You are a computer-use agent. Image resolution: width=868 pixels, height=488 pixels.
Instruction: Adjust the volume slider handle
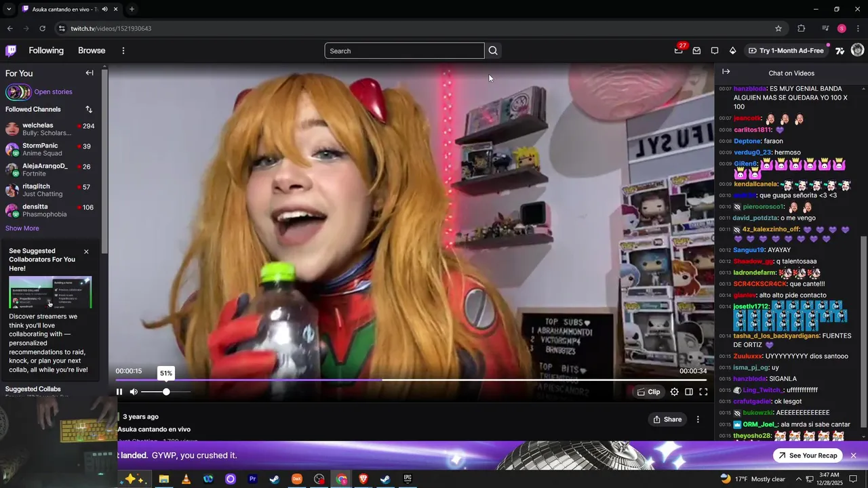click(166, 392)
